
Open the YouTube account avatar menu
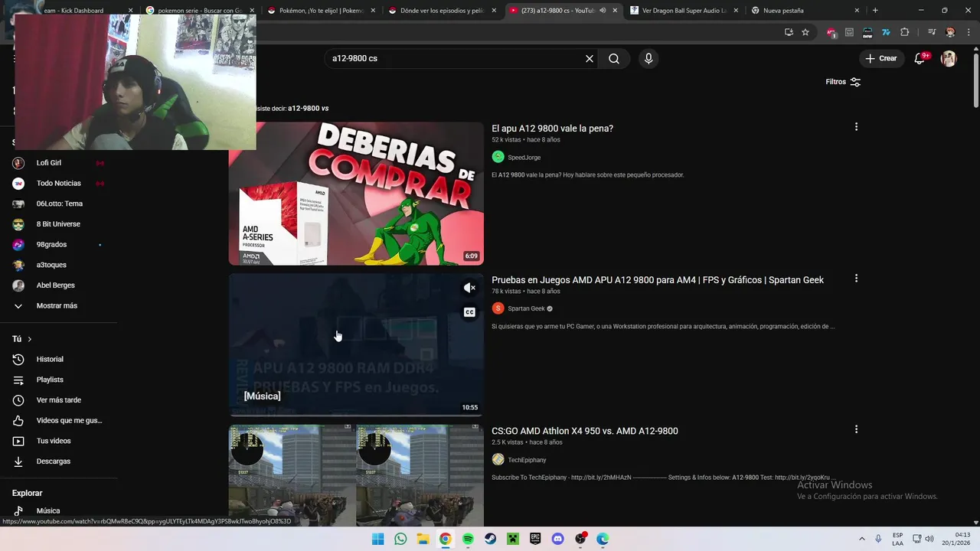click(x=949, y=58)
